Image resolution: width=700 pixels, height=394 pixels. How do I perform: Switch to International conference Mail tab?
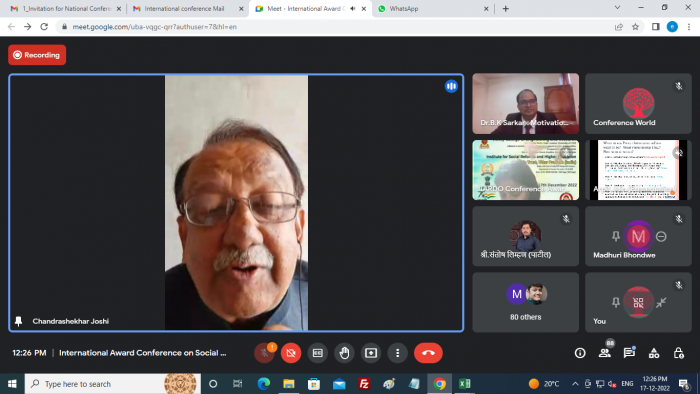click(x=188, y=8)
